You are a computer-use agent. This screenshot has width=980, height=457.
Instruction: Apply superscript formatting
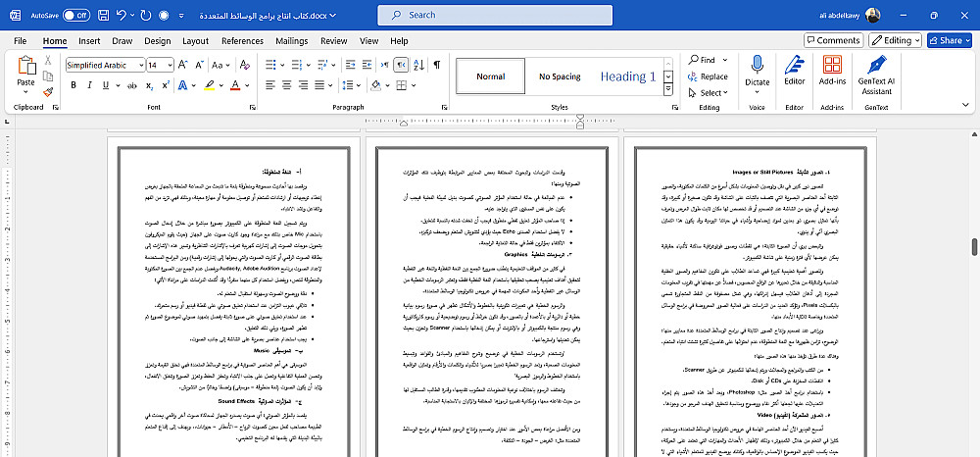coord(166,85)
